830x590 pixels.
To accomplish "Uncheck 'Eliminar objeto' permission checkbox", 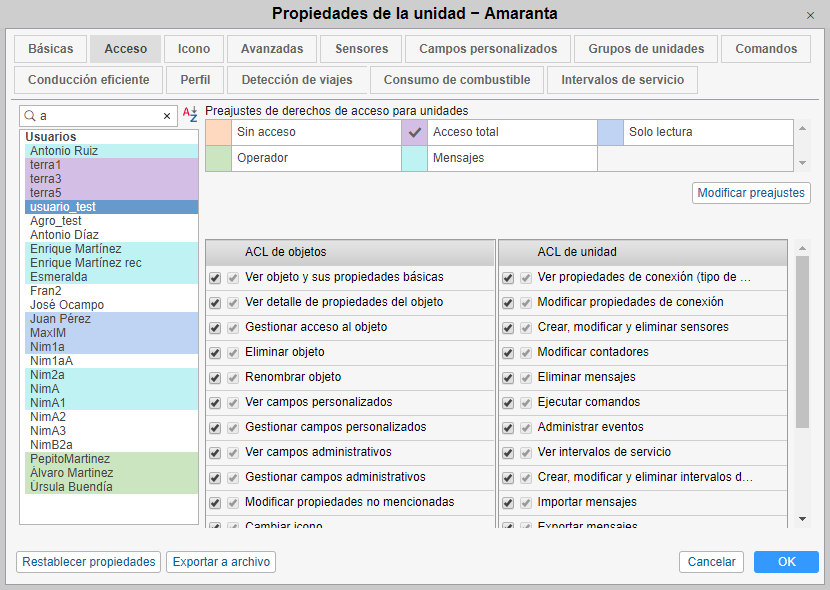I will [x=215, y=352].
